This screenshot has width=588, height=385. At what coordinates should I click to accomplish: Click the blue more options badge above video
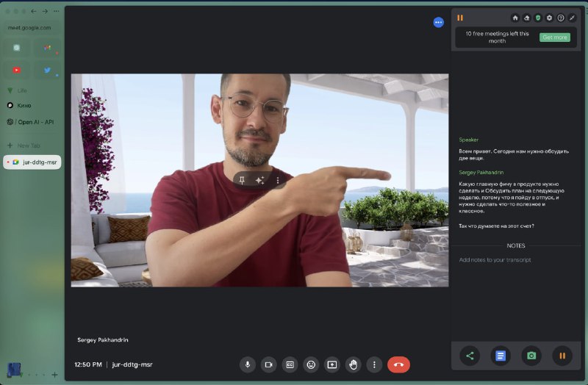coord(439,23)
